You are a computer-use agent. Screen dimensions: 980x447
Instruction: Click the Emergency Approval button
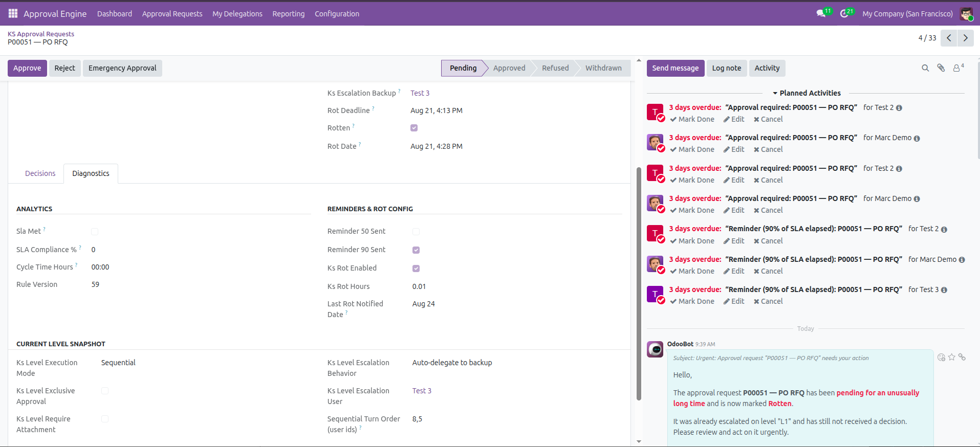(x=122, y=68)
